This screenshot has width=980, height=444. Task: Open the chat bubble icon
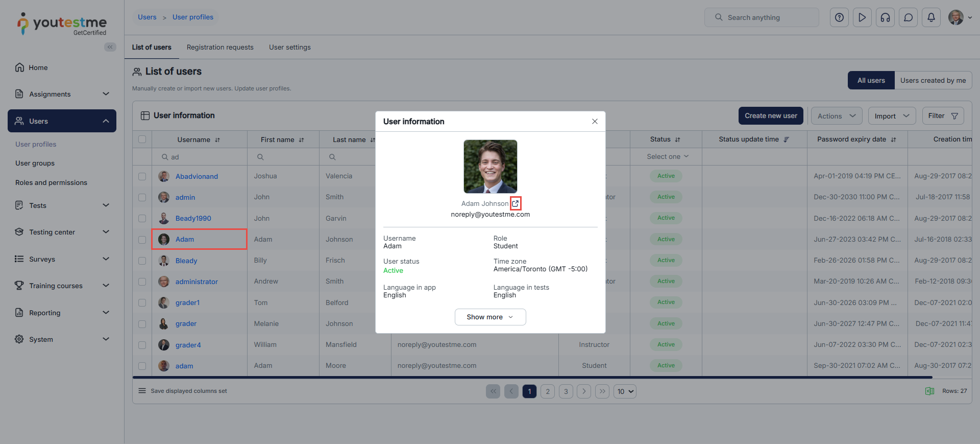point(908,17)
